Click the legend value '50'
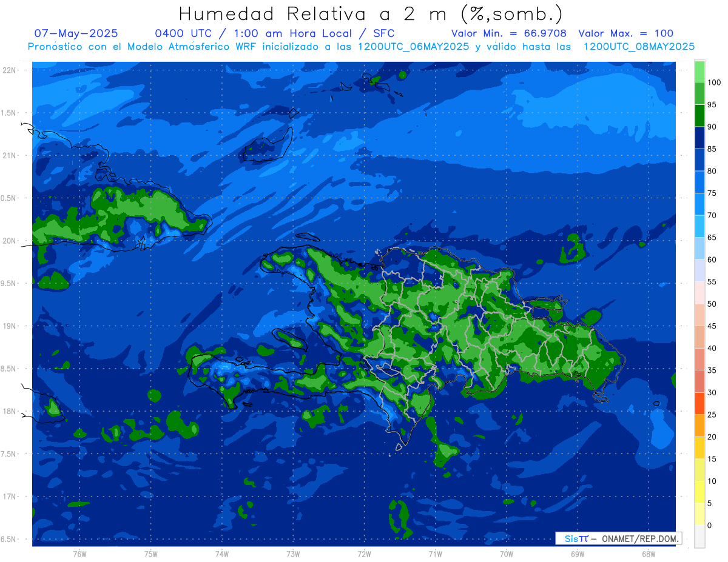This screenshot has width=728, height=562. [712, 304]
